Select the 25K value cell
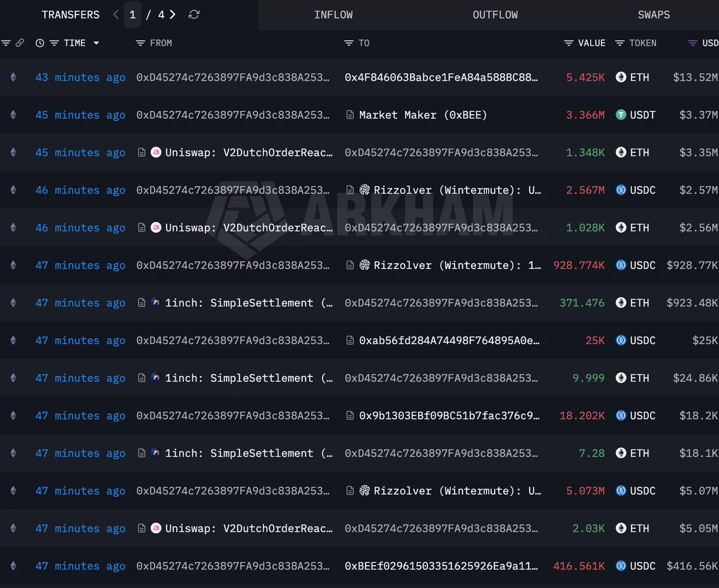Viewport: 719px width, 588px height. (595, 340)
